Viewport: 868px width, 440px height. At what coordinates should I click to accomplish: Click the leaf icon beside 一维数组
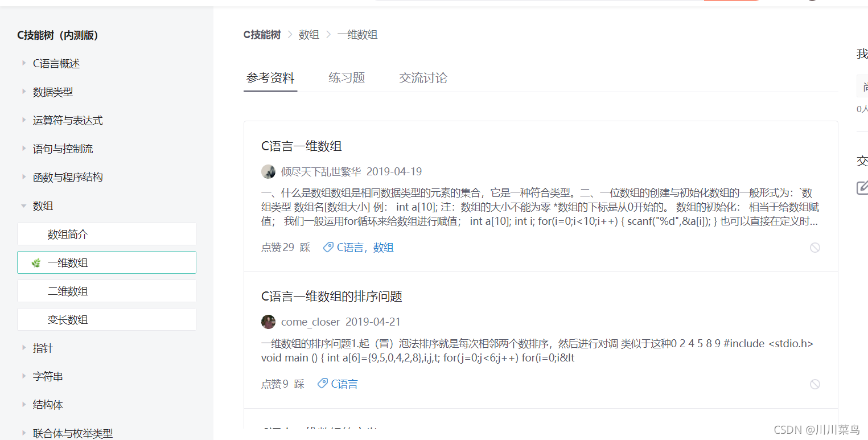(36, 263)
